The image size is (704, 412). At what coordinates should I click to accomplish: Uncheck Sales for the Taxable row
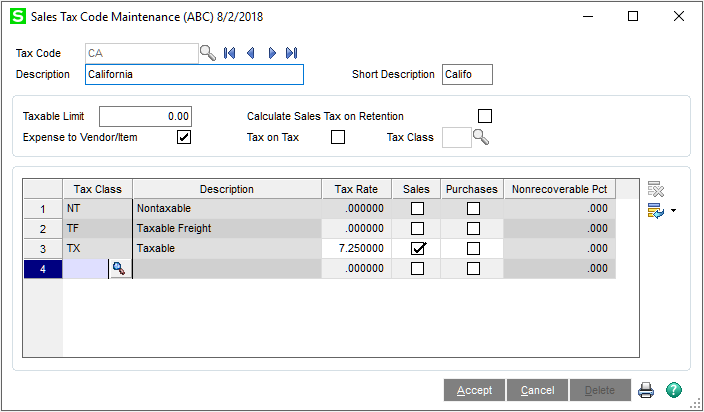click(418, 248)
